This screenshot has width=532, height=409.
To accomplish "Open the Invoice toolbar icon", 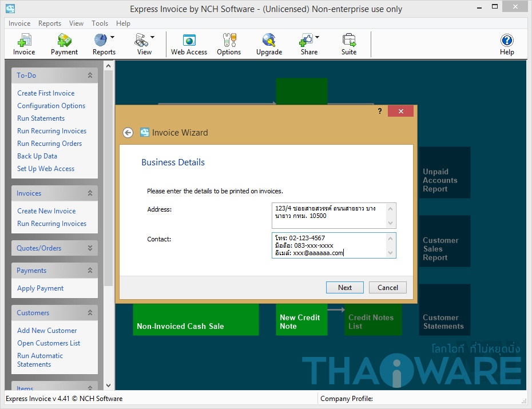I will (24, 45).
